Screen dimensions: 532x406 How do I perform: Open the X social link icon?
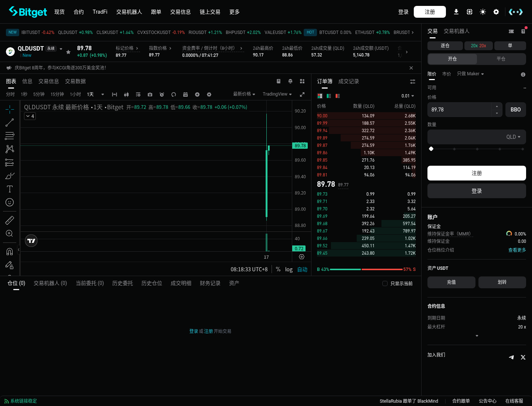pos(523,357)
